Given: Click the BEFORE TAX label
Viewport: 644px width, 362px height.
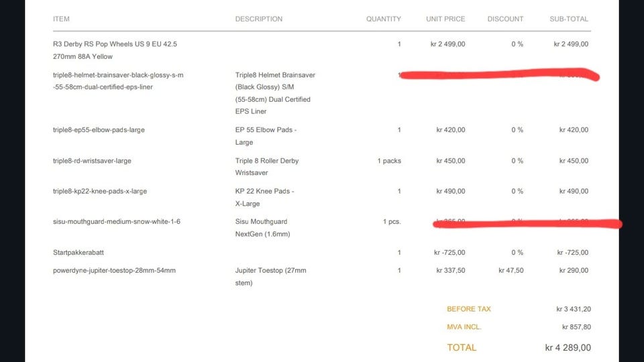Looking at the screenshot, I should click(469, 309).
